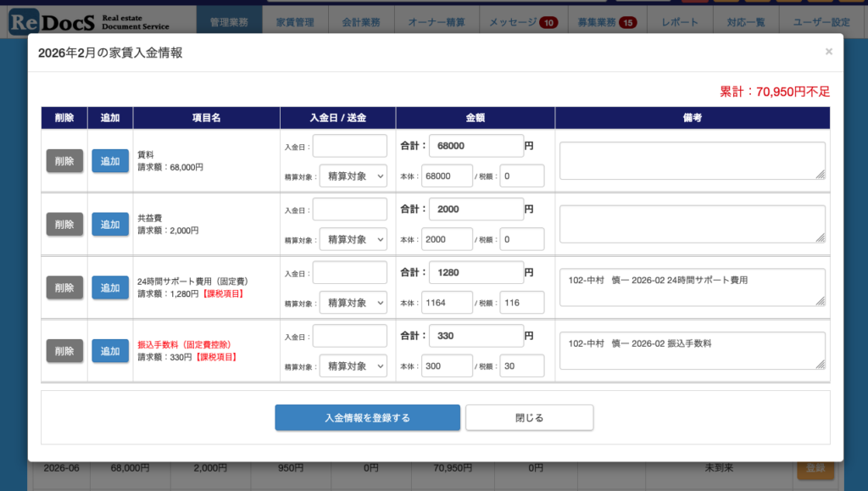The height and width of the screenshot is (491, 868).
Task: Expand 精算対象 dropdown in the 共益費 row
Action: coord(353,239)
